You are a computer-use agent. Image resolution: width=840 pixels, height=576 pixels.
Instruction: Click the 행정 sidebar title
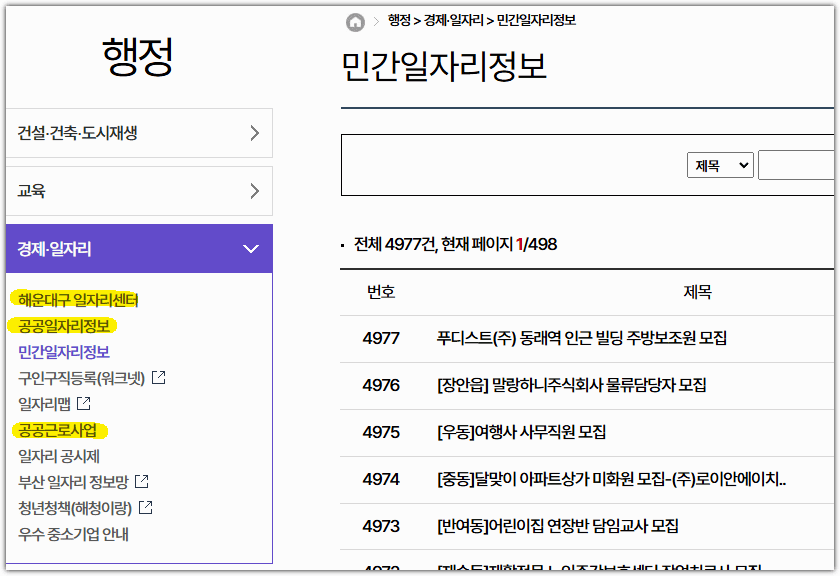(138, 56)
